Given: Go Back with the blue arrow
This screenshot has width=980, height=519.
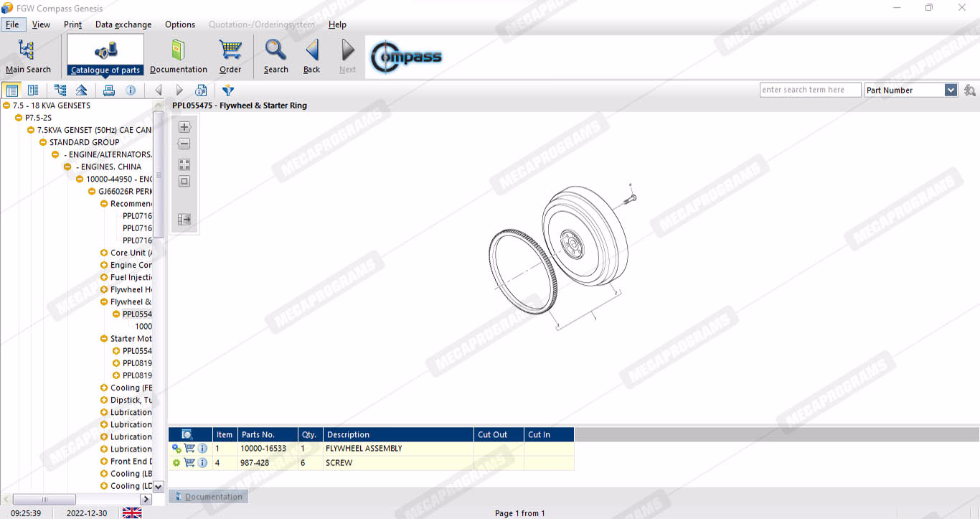Looking at the screenshot, I should pos(311,56).
